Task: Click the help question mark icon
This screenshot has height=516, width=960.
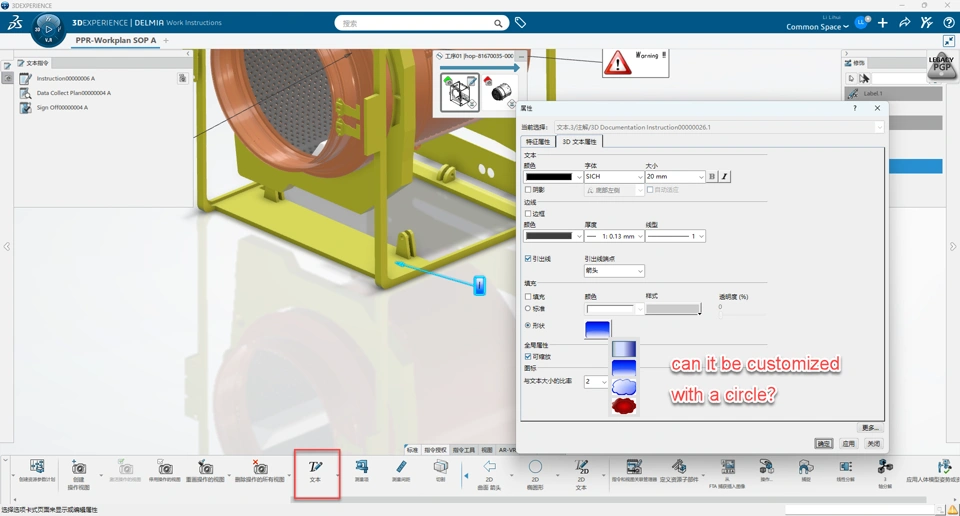Action: pos(948,23)
